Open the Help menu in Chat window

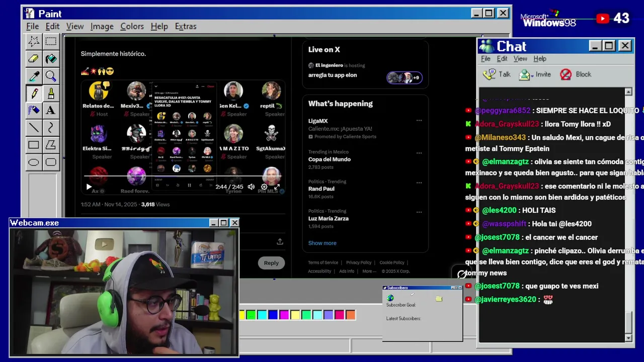point(540,59)
